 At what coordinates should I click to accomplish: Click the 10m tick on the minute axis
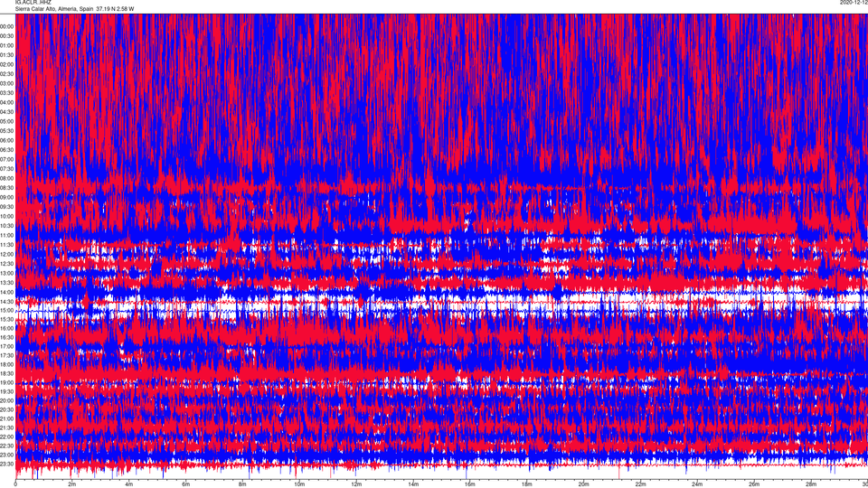click(x=299, y=484)
